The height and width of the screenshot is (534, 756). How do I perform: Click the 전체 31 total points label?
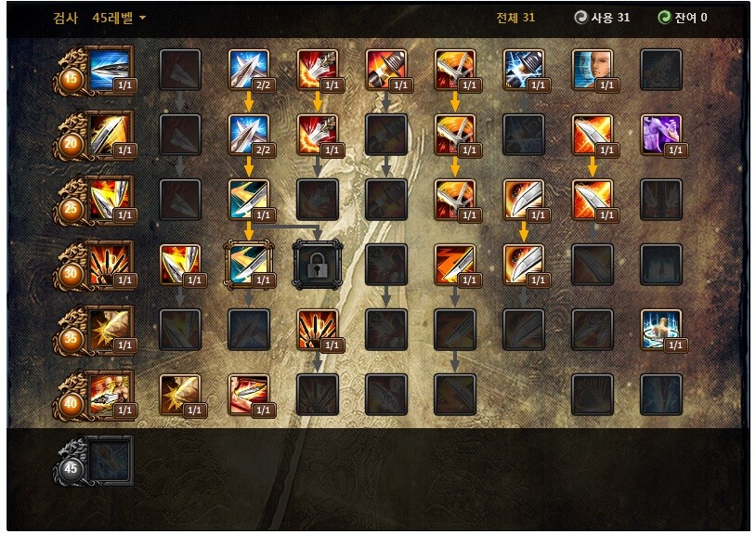(515, 18)
